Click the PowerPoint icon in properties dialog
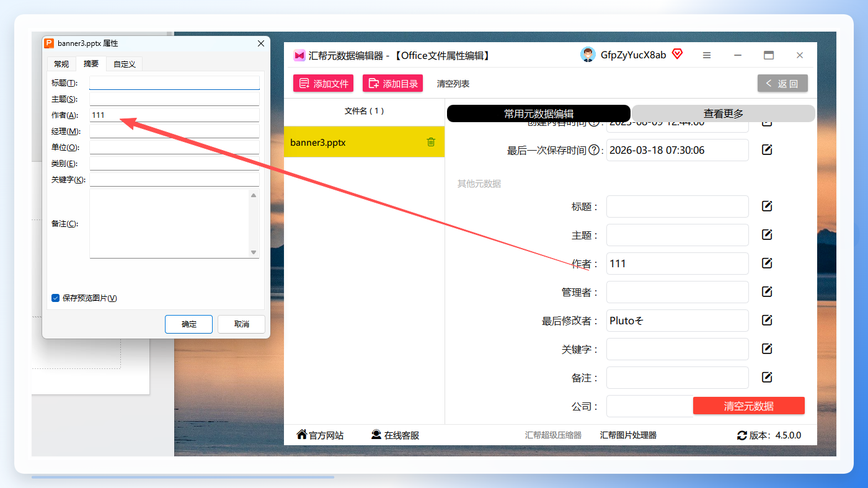The width and height of the screenshot is (868, 488). (50, 43)
